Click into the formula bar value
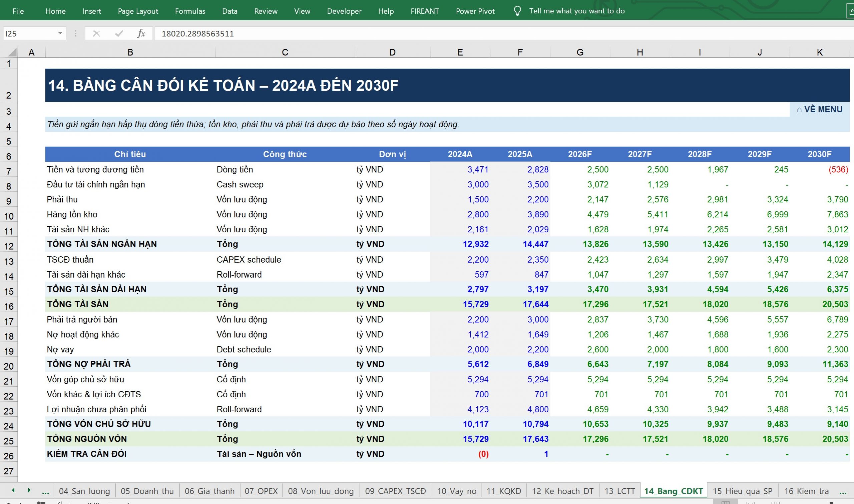 click(x=503, y=34)
